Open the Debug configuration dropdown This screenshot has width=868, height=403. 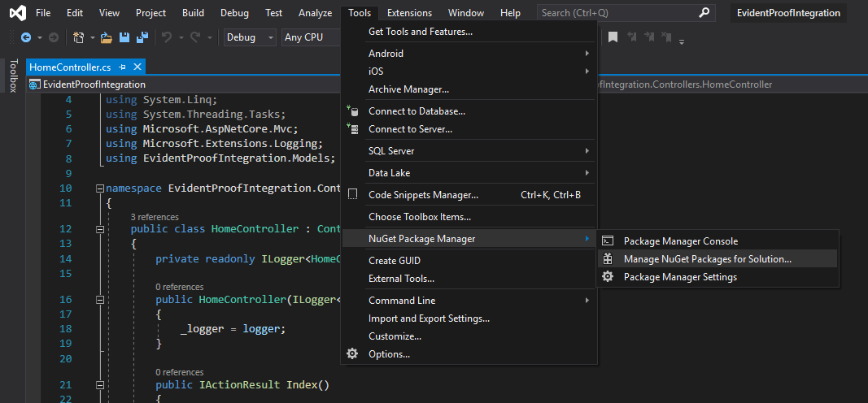(250, 37)
